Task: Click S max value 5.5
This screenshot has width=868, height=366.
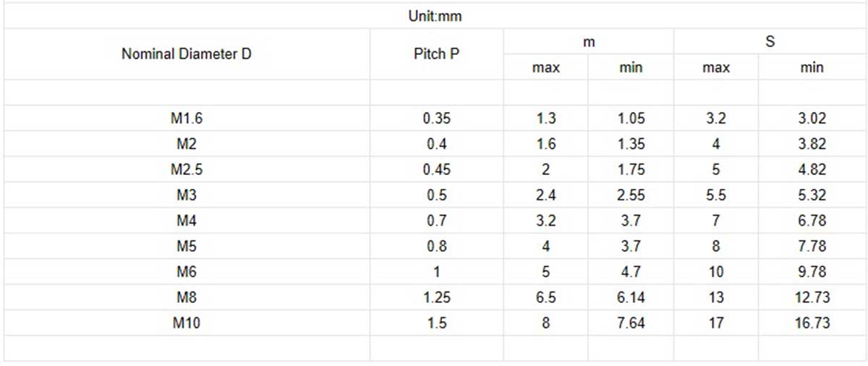Action: coord(716,195)
